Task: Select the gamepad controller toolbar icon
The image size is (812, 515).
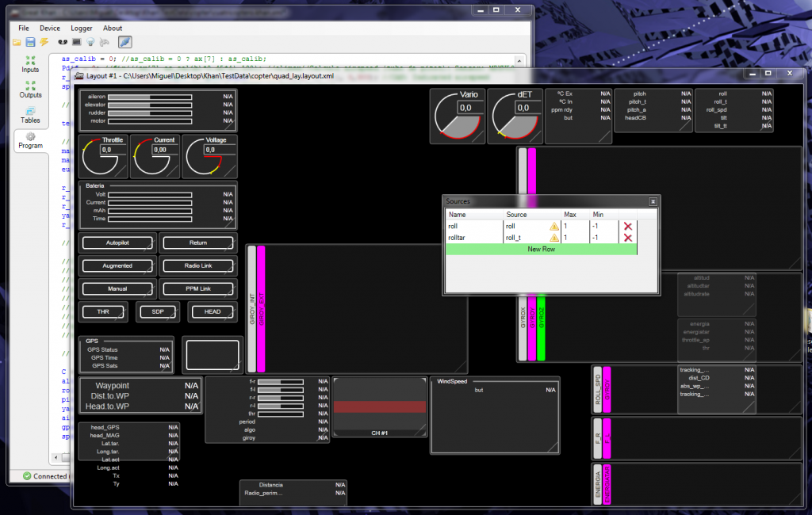Action: (x=104, y=42)
